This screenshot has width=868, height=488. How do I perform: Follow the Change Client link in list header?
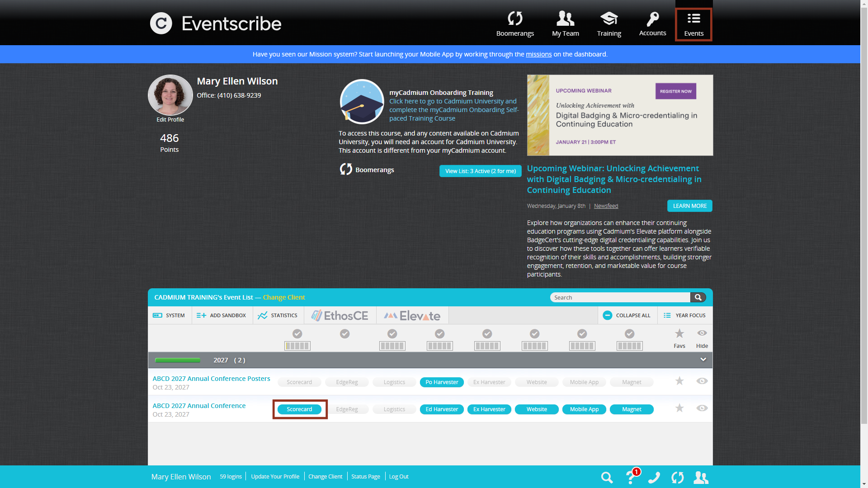284,297
